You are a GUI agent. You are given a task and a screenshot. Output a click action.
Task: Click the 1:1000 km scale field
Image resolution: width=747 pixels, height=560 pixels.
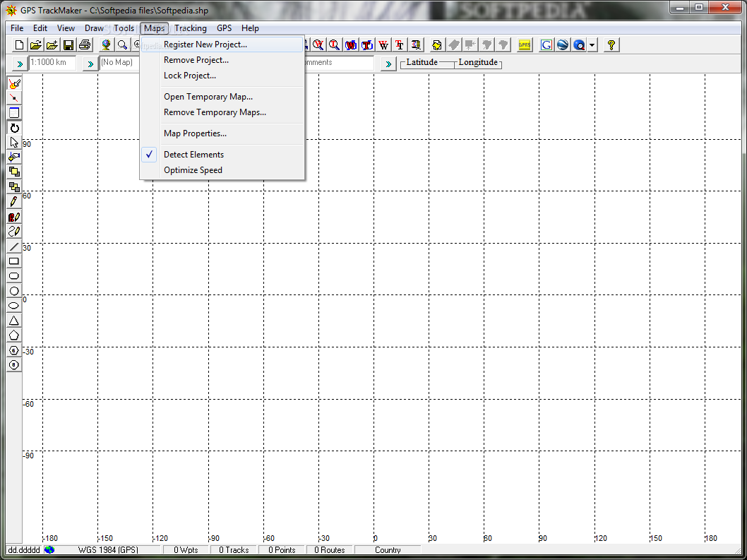click(52, 62)
